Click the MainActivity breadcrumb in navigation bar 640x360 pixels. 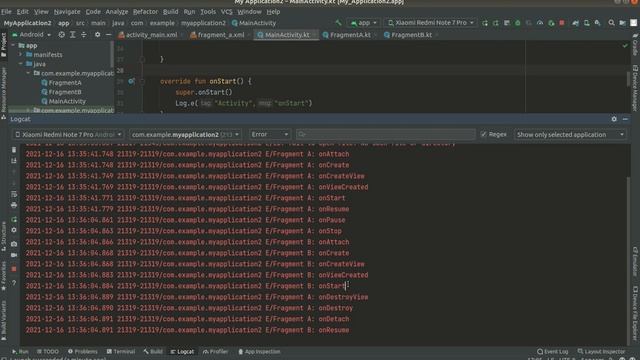pyautogui.click(x=254, y=23)
